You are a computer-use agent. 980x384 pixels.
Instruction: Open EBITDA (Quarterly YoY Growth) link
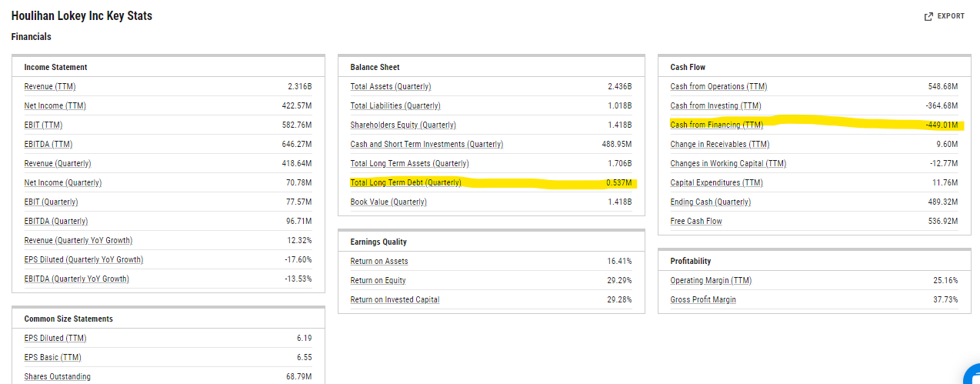[x=76, y=279]
